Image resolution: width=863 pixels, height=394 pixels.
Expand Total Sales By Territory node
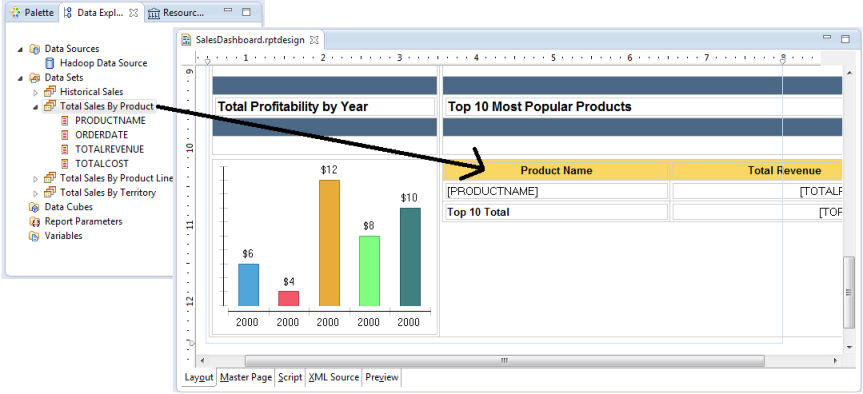(36, 193)
